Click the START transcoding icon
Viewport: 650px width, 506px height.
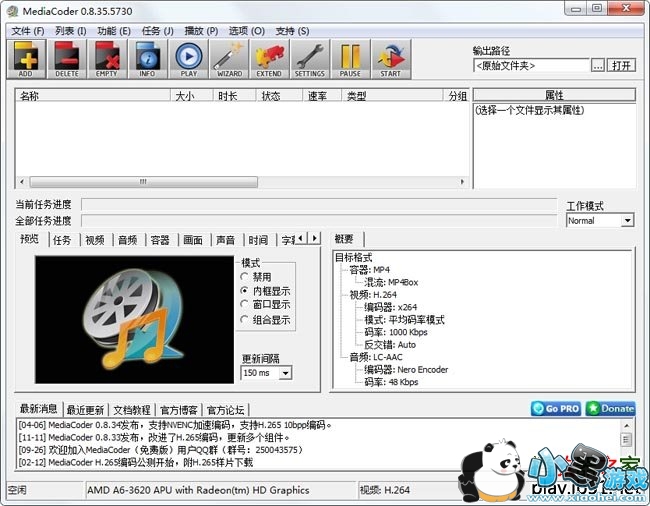[391, 59]
